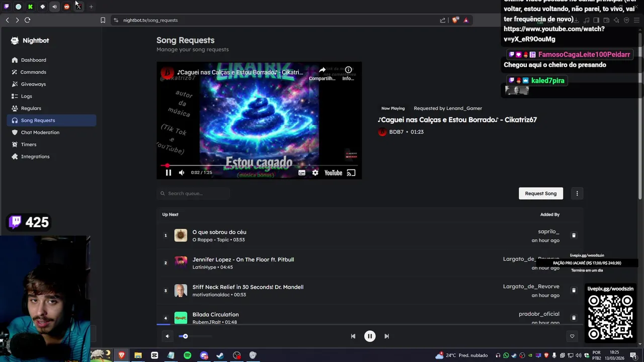
Task: Delete "O que sobrou do céu" from queue
Action: [x=574, y=235]
